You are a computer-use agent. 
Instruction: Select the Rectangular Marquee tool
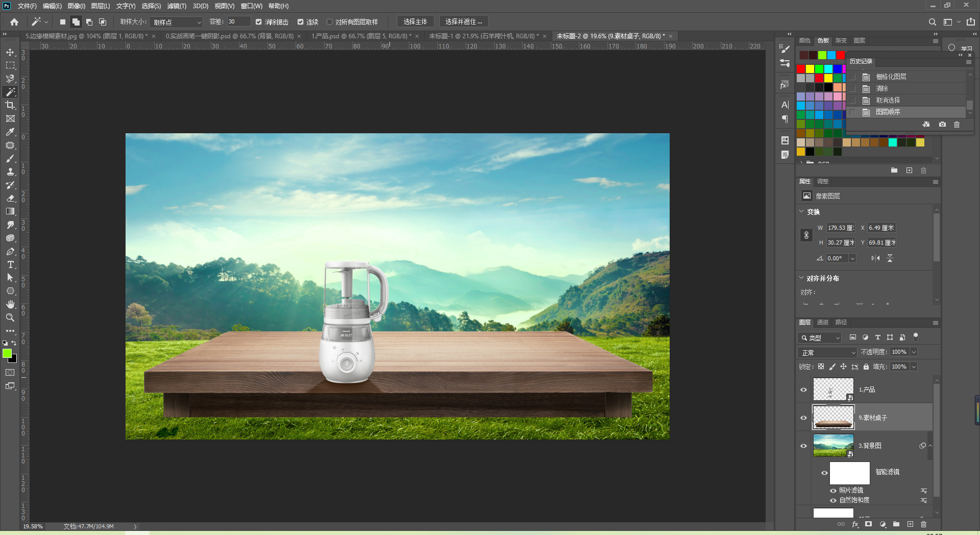(10, 66)
